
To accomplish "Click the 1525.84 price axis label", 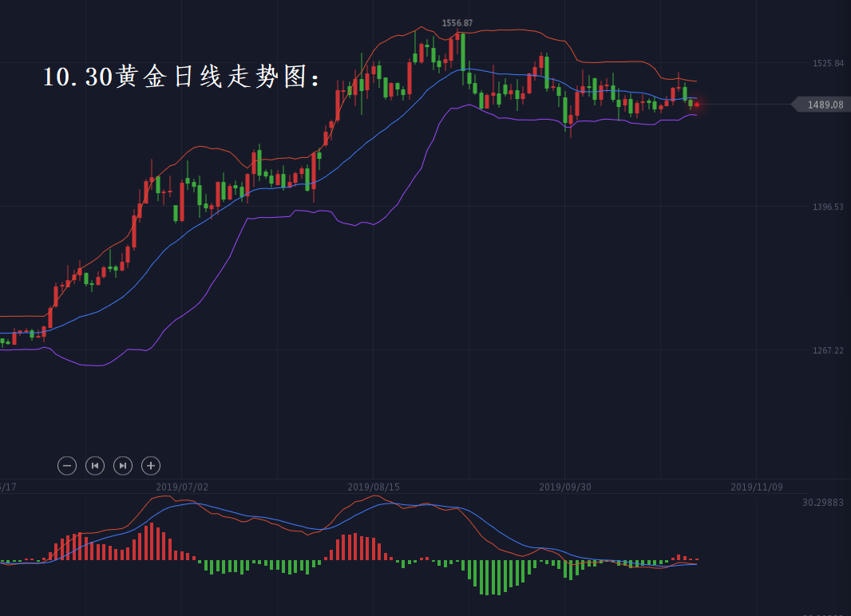I will 828,63.
